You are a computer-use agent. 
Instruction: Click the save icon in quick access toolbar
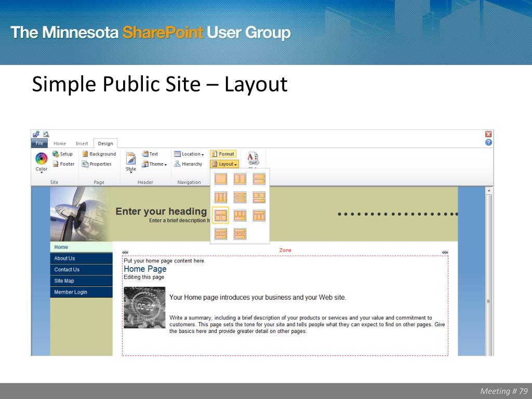[36, 134]
